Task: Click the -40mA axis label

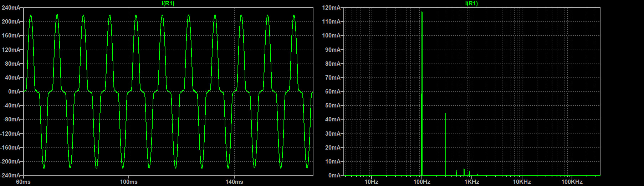Action: point(12,105)
